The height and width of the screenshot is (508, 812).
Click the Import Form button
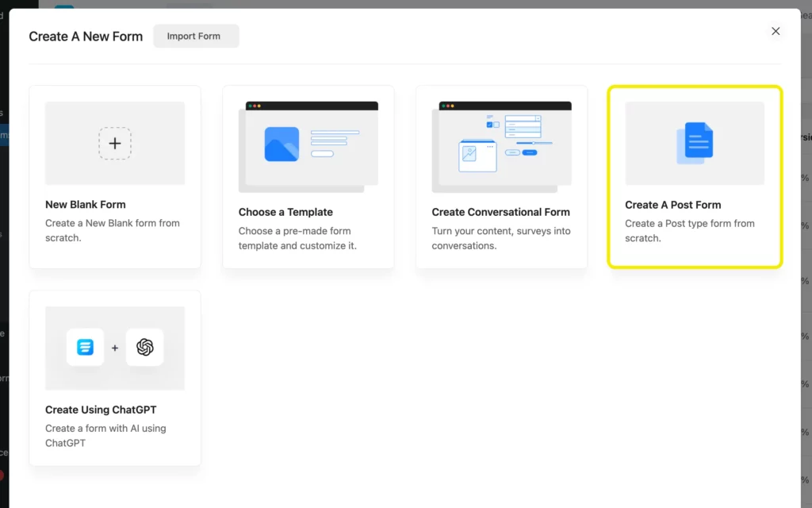click(x=196, y=36)
